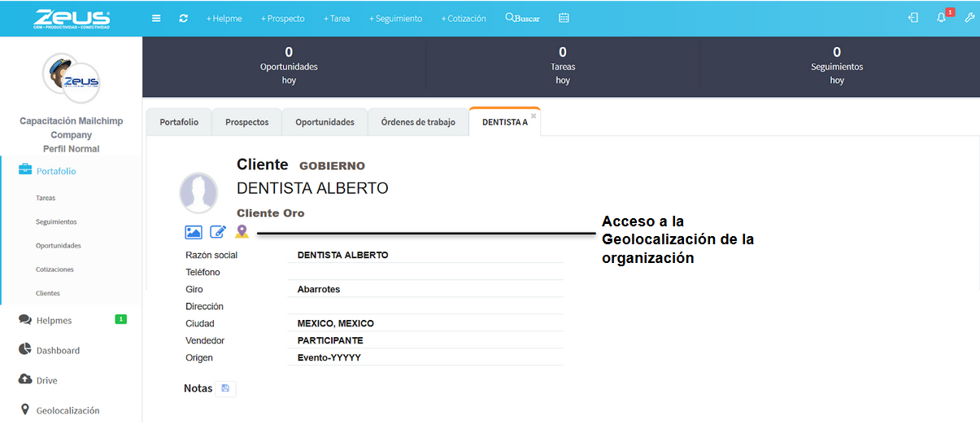
Task: Open the notifications bell icon
Action: tap(942, 18)
